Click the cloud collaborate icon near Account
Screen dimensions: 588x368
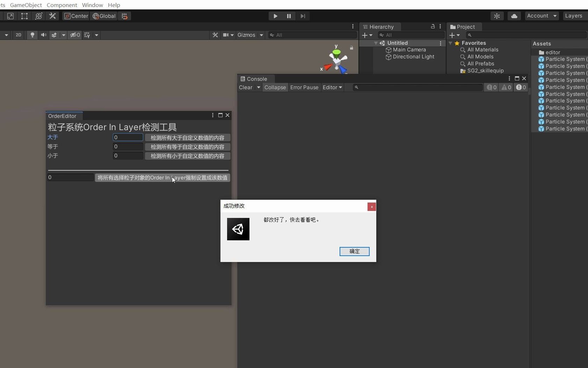pos(514,16)
